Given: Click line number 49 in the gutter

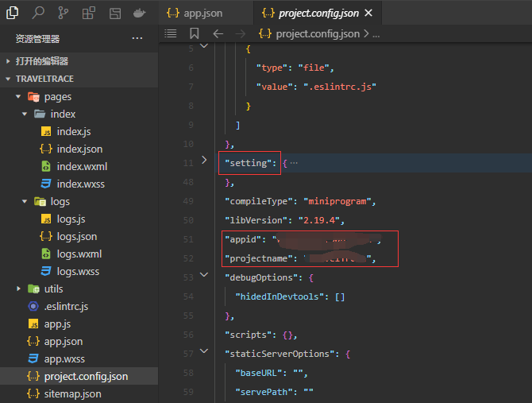Looking at the screenshot, I should (x=188, y=201).
